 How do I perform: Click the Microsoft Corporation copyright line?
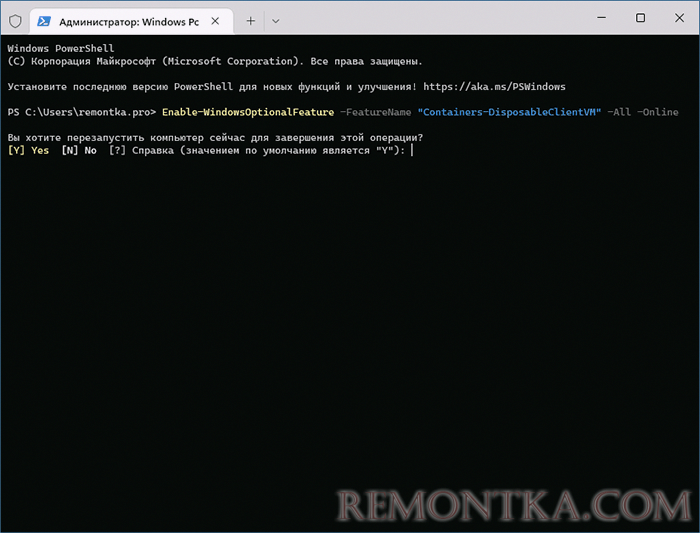pos(215,61)
